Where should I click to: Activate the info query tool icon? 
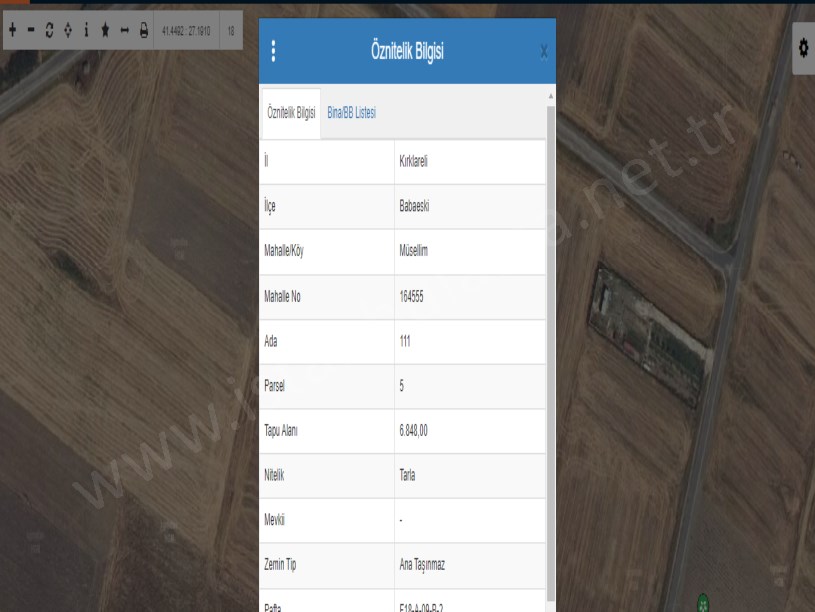point(86,31)
